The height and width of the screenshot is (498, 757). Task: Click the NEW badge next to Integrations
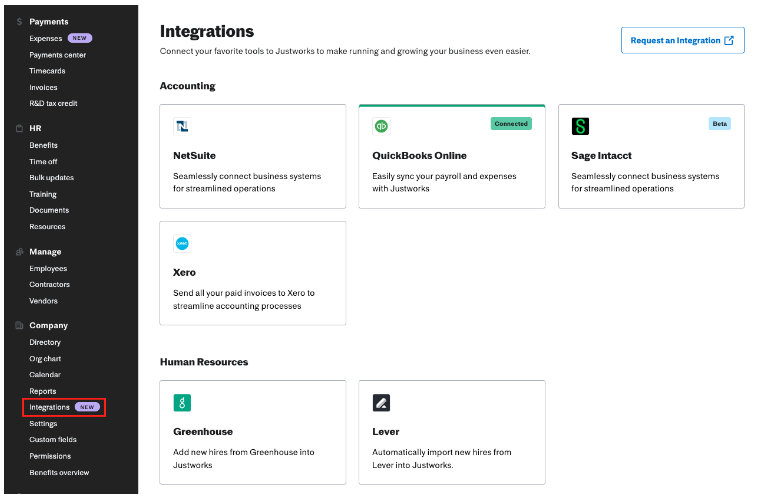pyautogui.click(x=87, y=407)
